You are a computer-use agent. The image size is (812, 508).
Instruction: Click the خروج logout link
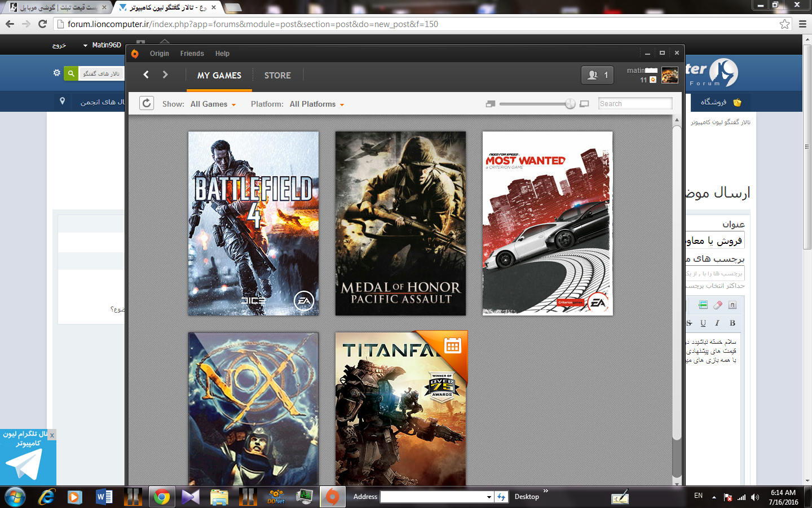click(59, 45)
